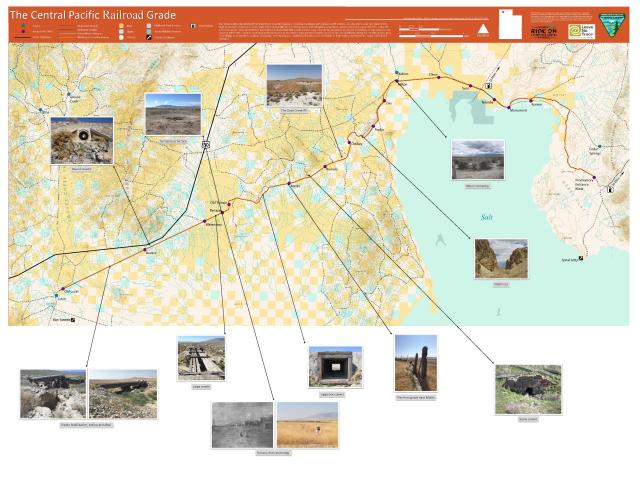Click the black point-of-interest icon in the legend

(x=149, y=37)
